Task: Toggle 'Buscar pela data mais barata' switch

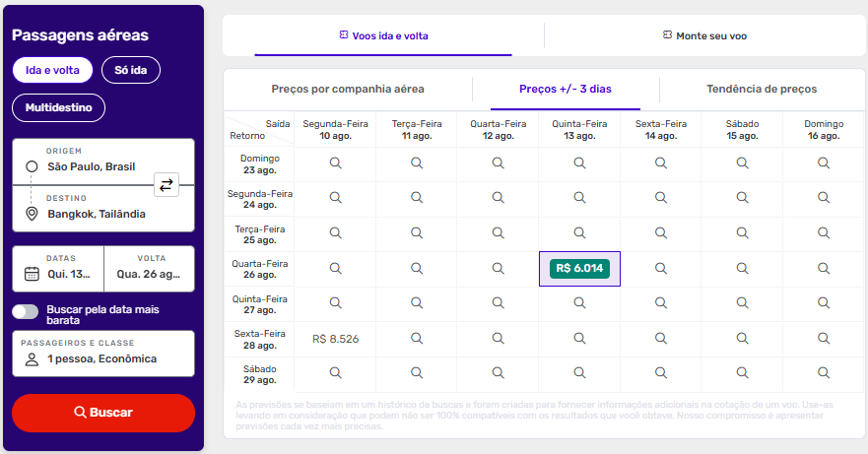Action: pos(26,311)
